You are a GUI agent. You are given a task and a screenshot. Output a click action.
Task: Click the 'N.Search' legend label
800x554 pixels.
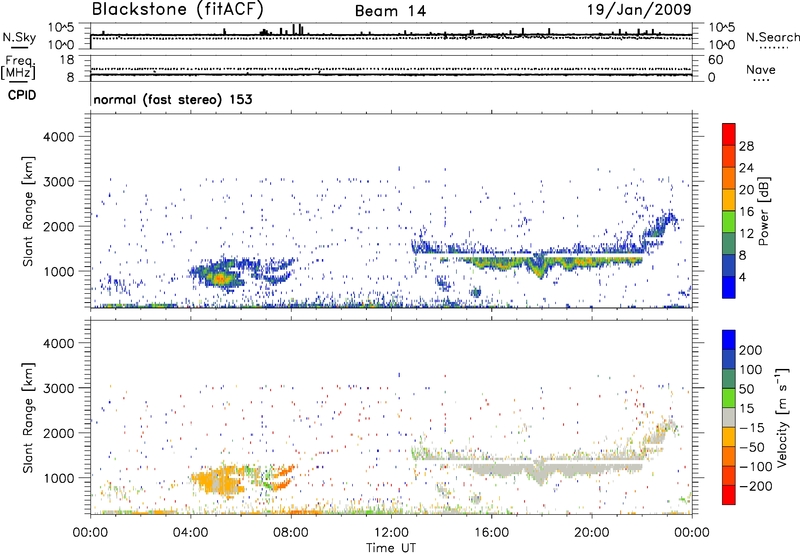coord(772,37)
